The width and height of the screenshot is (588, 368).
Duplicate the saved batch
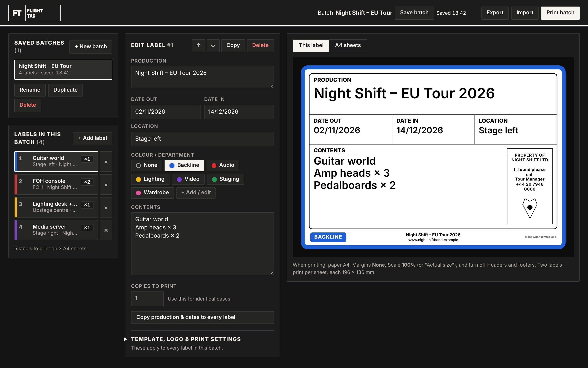pos(65,90)
